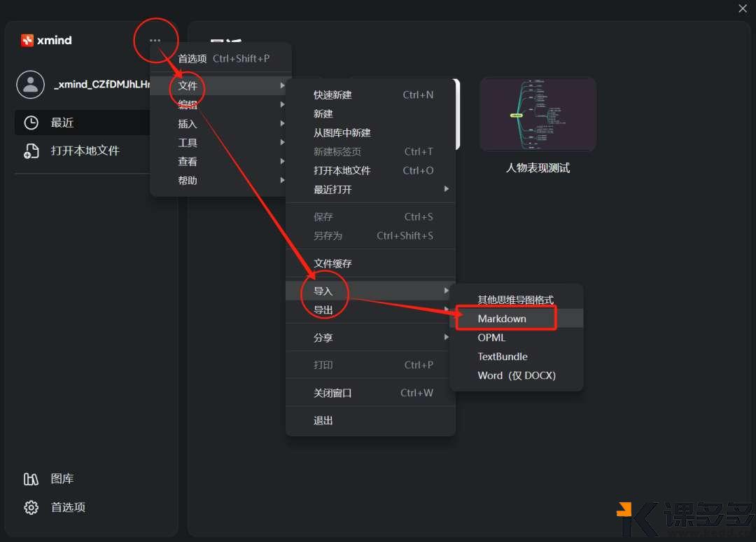Click 退出 to quit Xmind
756x542 pixels.
click(x=323, y=420)
